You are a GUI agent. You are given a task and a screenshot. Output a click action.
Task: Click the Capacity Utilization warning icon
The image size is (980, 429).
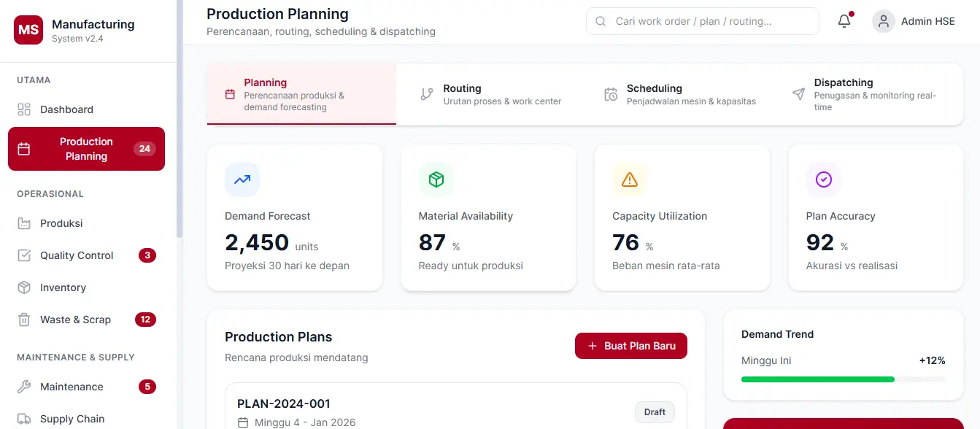click(629, 179)
